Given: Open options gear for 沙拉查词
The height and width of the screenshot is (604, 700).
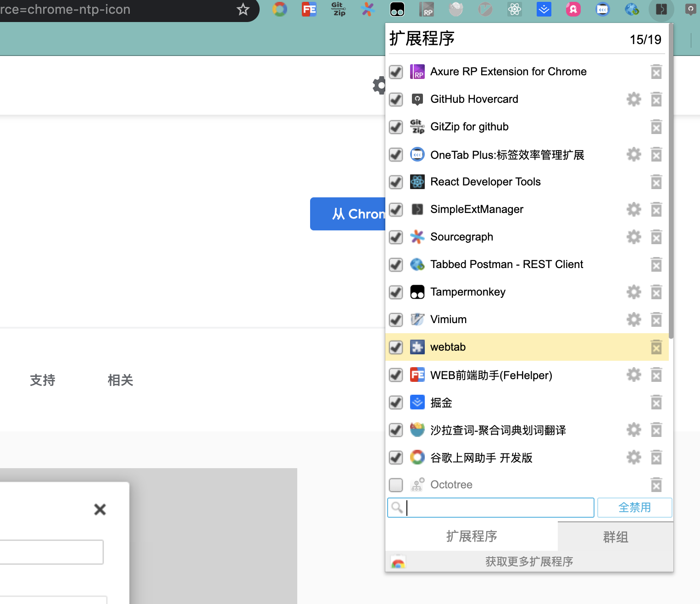Looking at the screenshot, I should click(x=634, y=430).
